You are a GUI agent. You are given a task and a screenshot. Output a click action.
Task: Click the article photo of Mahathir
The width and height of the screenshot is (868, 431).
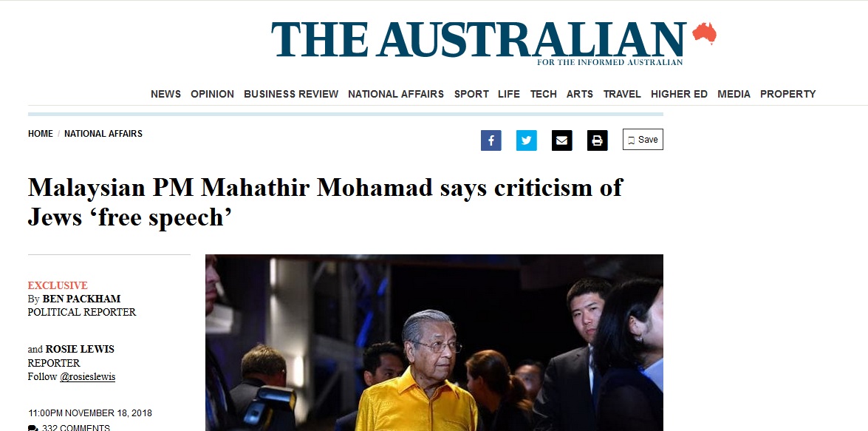[434, 342]
